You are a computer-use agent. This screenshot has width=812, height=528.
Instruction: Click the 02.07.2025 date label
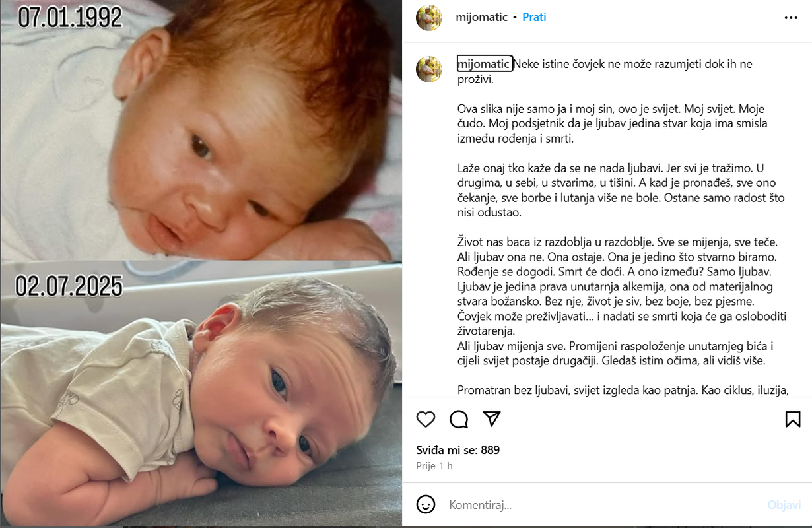pos(70,286)
